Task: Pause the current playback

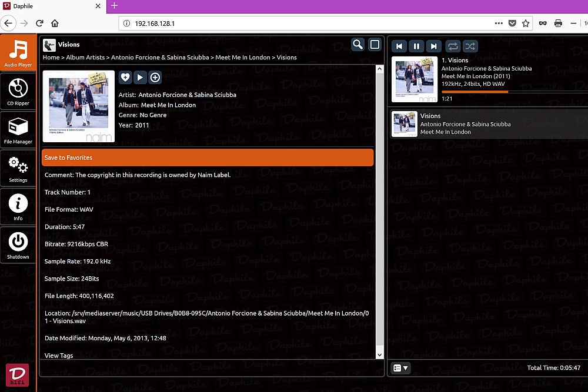Action: 416,46
